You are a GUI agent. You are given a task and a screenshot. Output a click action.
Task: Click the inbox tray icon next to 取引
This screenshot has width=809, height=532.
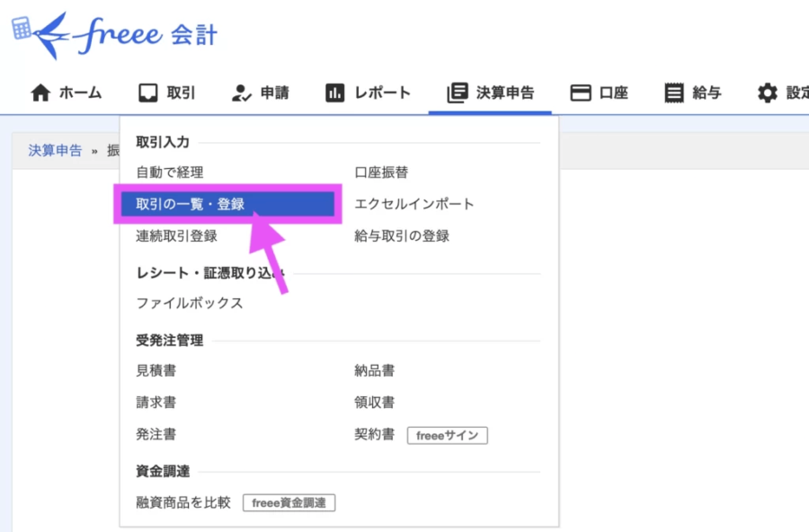148,93
